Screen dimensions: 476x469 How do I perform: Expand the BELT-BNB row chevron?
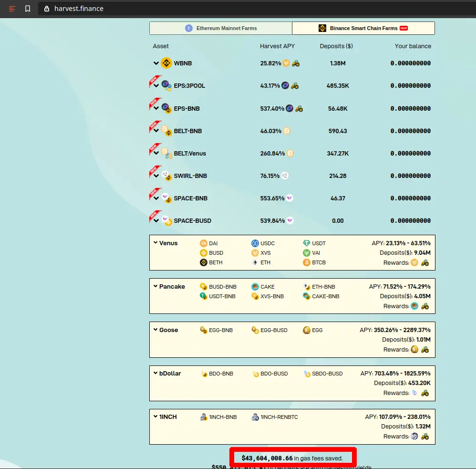tap(156, 131)
